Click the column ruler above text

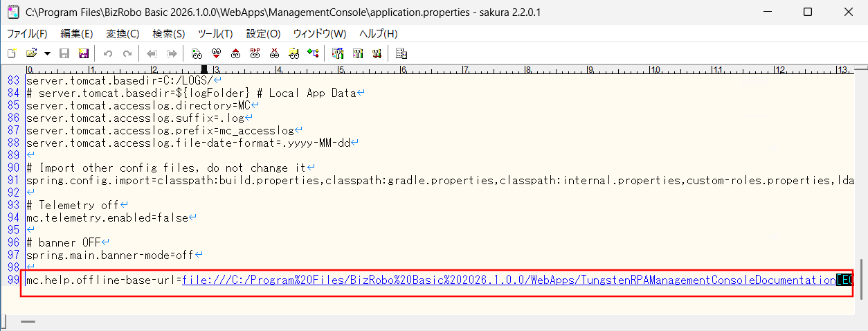point(440,69)
